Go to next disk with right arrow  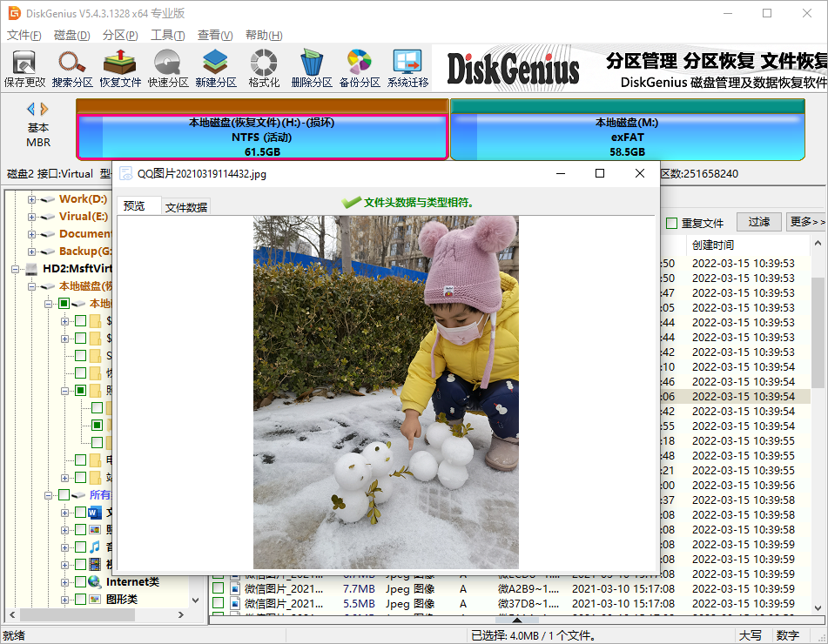point(44,109)
